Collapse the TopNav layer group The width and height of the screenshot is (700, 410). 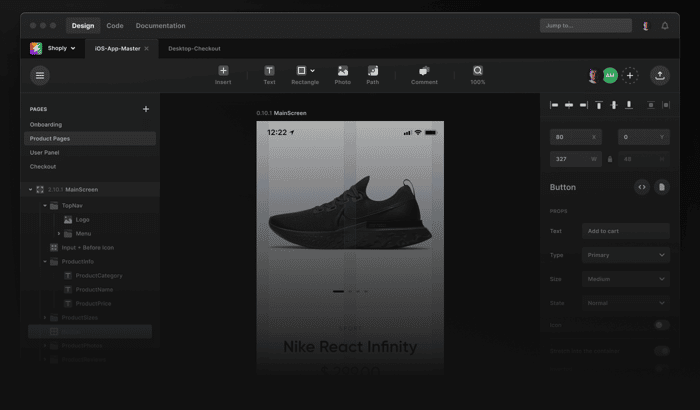tap(45, 205)
